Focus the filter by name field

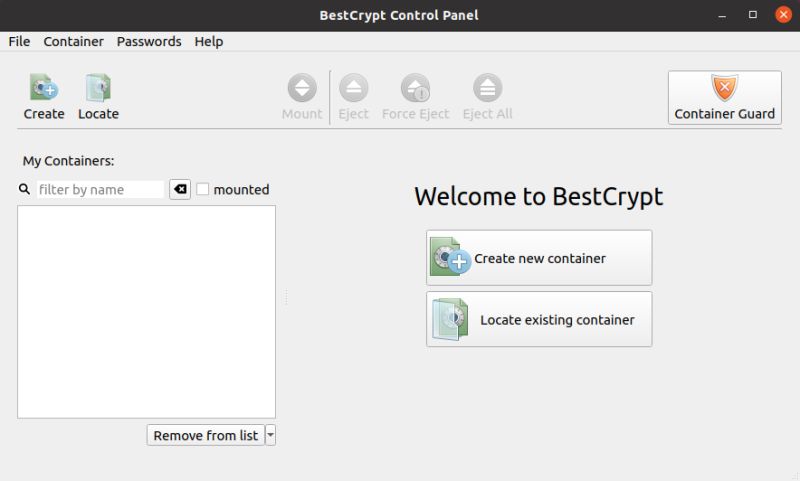pyautogui.click(x=100, y=189)
